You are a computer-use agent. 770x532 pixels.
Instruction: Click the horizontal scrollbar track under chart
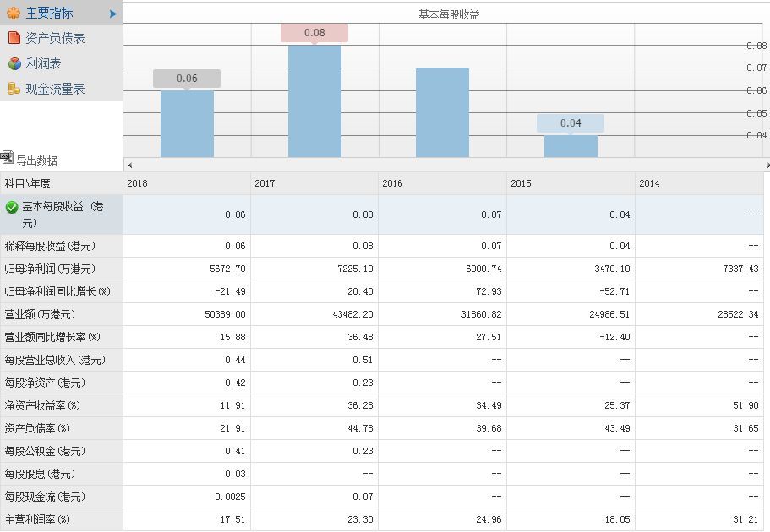pos(448,165)
